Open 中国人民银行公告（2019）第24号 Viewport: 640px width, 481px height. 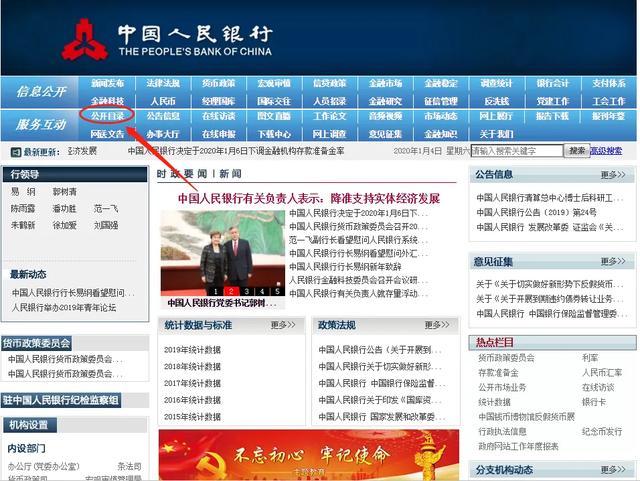pyautogui.click(x=536, y=212)
